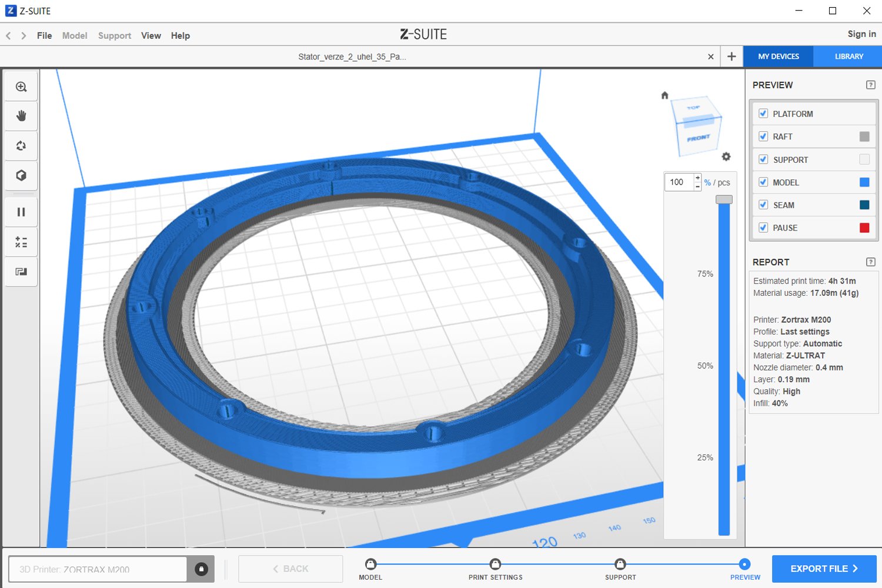The image size is (882, 588).
Task: Go back with the left arrow
Action: pyautogui.click(x=8, y=36)
